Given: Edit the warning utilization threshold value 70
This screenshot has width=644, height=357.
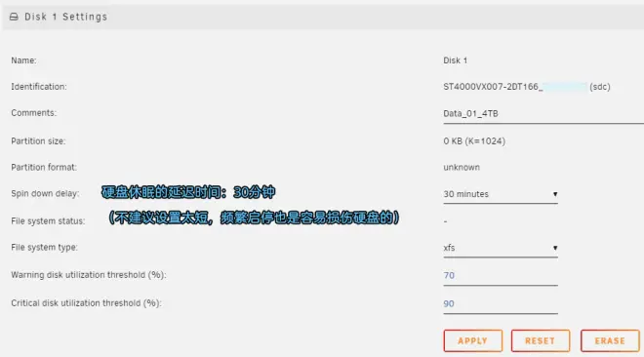Looking at the screenshot, I should point(501,276).
